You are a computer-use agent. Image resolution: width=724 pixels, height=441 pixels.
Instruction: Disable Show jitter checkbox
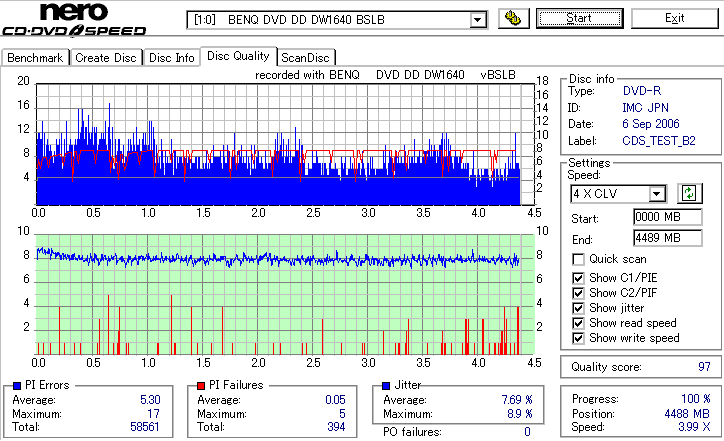point(578,308)
